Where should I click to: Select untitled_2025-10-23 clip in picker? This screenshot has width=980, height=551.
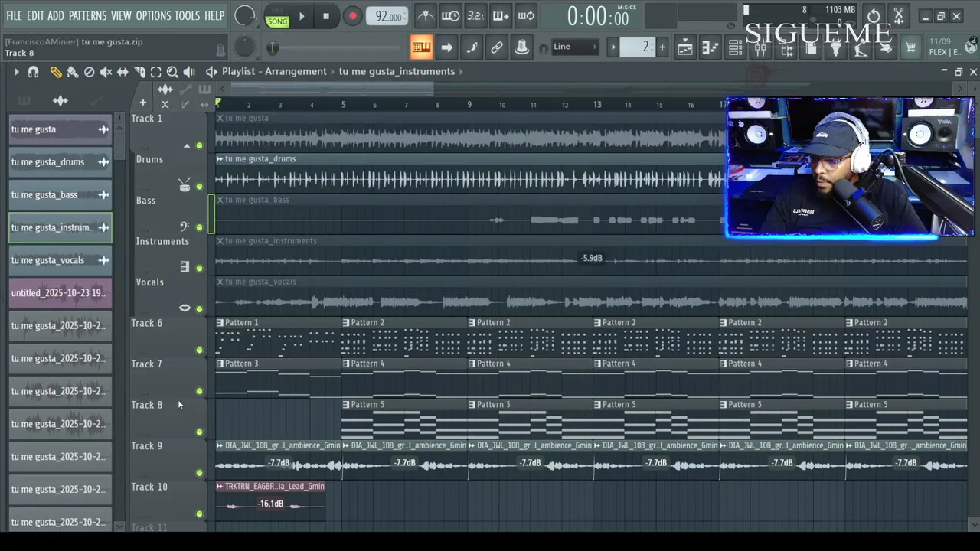60,293
